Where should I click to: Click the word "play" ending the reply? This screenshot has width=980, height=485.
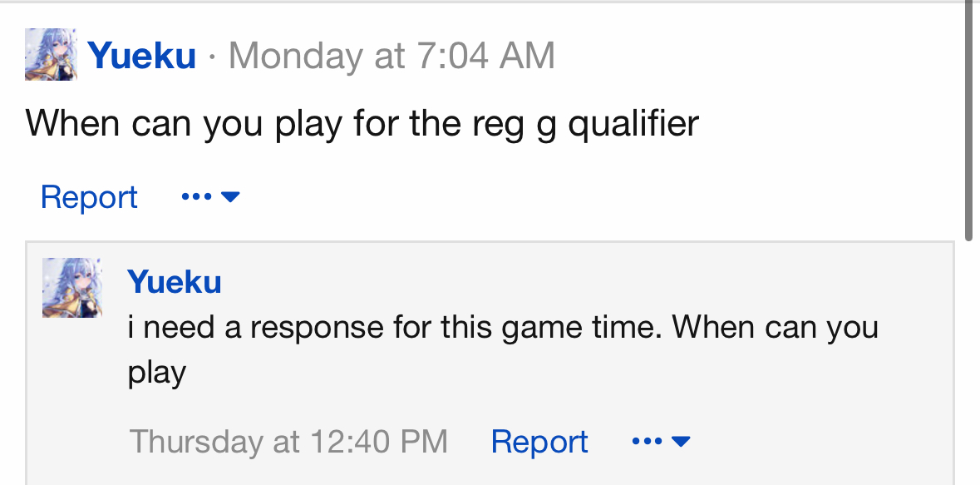[x=156, y=372]
